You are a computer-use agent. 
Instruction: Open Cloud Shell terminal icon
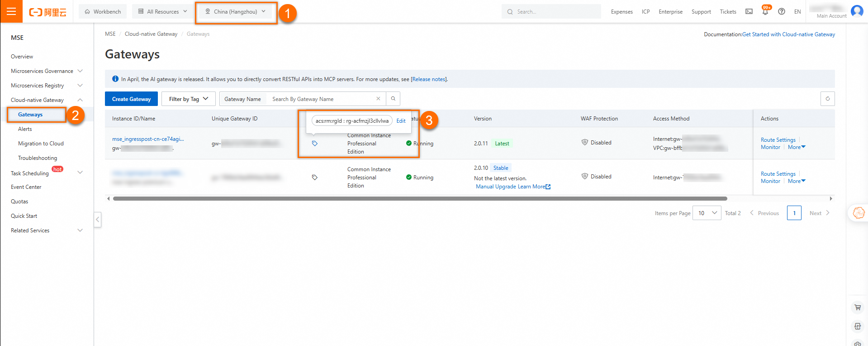pos(749,11)
